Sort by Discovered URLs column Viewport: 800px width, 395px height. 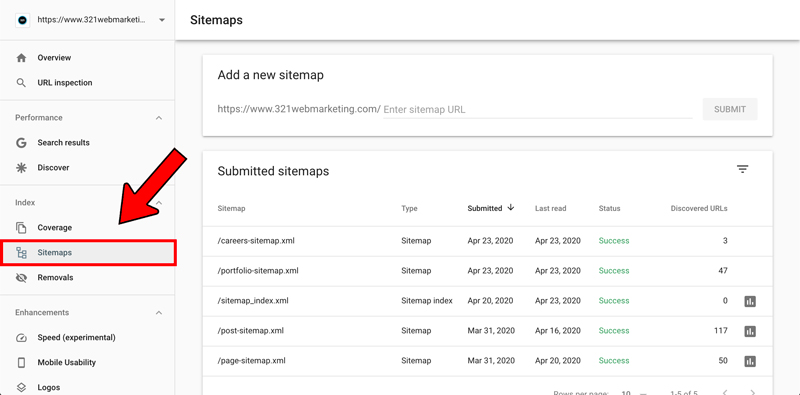pyautogui.click(x=699, y=208)
